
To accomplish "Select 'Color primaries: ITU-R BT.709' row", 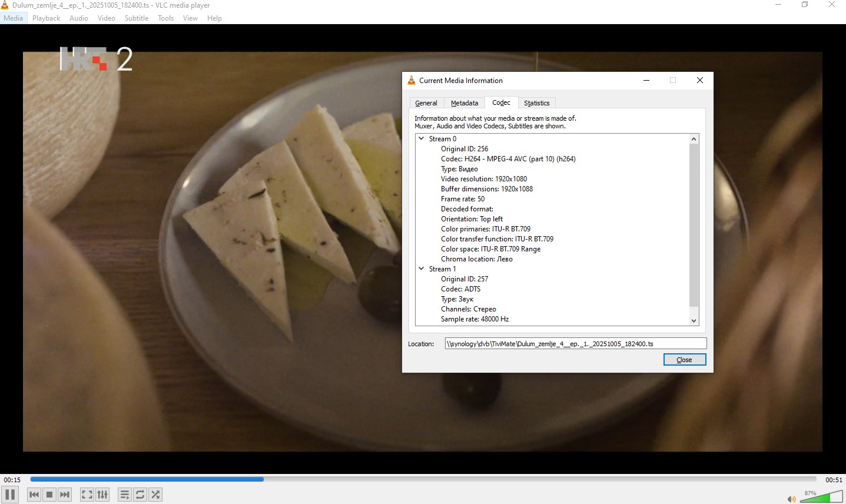I will 486,229.
